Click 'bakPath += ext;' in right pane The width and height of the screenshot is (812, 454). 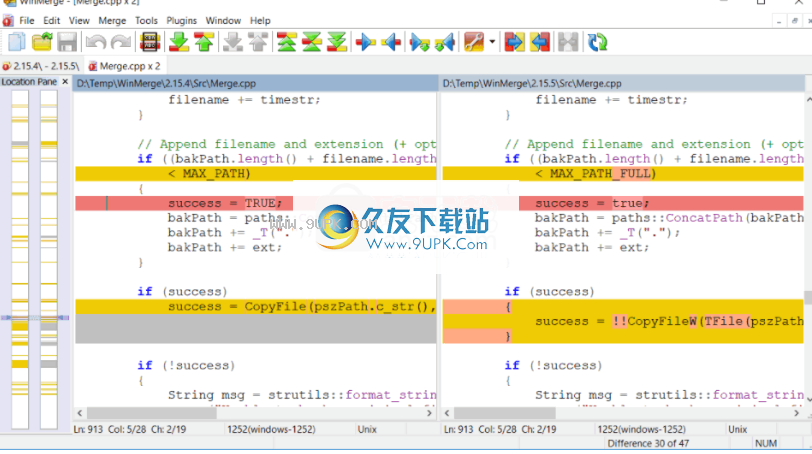click(x=592, y=248)
